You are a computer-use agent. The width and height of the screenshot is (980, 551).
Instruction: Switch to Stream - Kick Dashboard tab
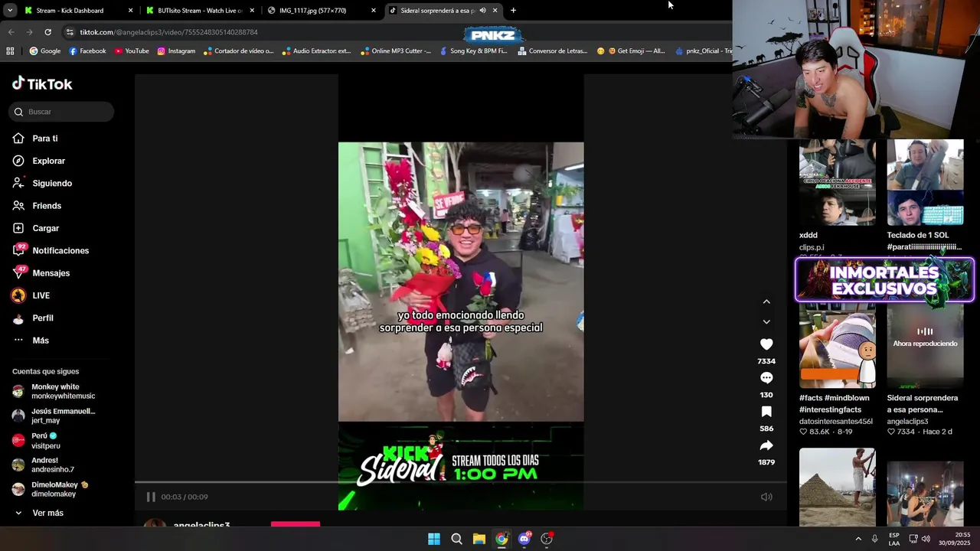tap(78, 11)
